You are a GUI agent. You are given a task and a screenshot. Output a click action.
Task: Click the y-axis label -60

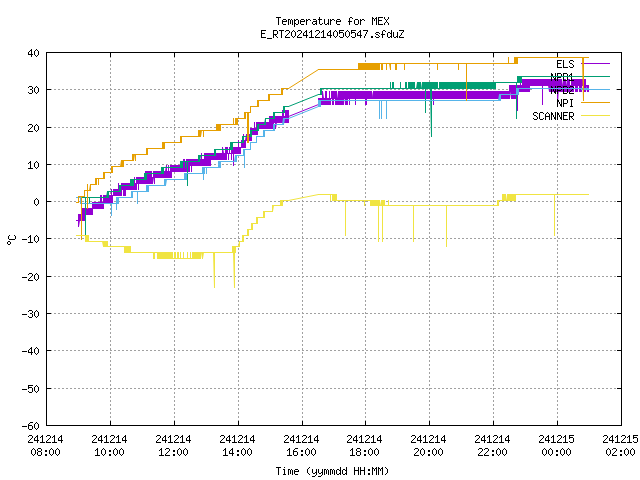31,426
